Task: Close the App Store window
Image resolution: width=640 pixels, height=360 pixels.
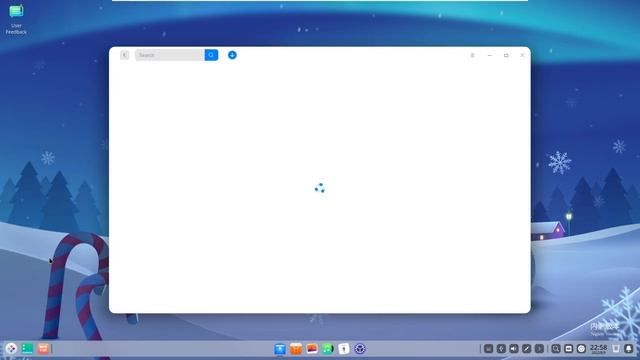Action: point(522,55)
